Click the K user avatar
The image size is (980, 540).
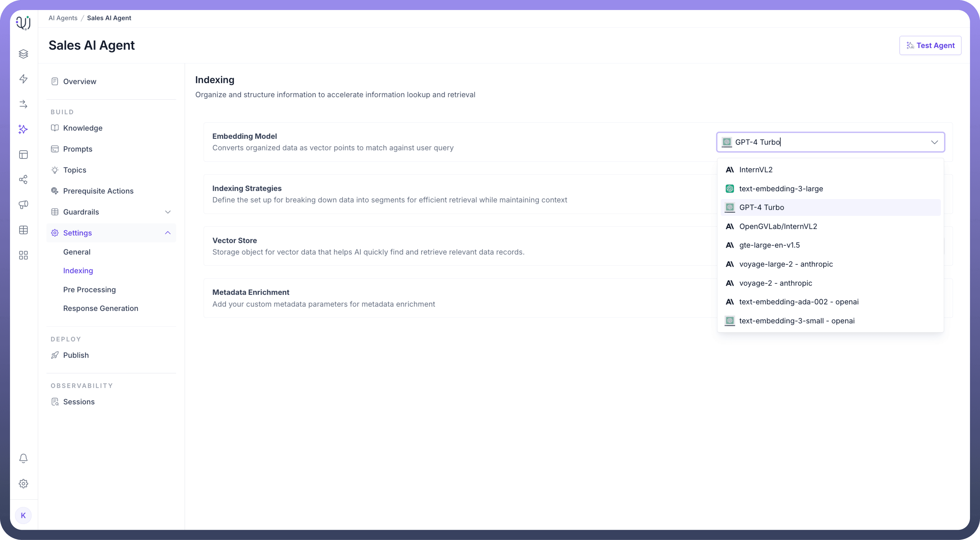pos(23,515)
